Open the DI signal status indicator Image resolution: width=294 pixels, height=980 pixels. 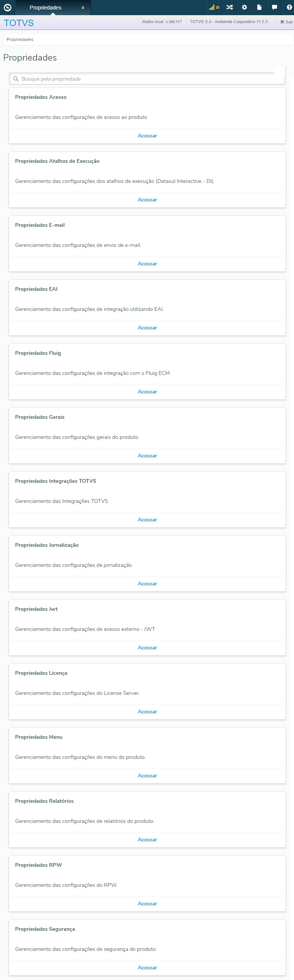(x=214, y=8)
